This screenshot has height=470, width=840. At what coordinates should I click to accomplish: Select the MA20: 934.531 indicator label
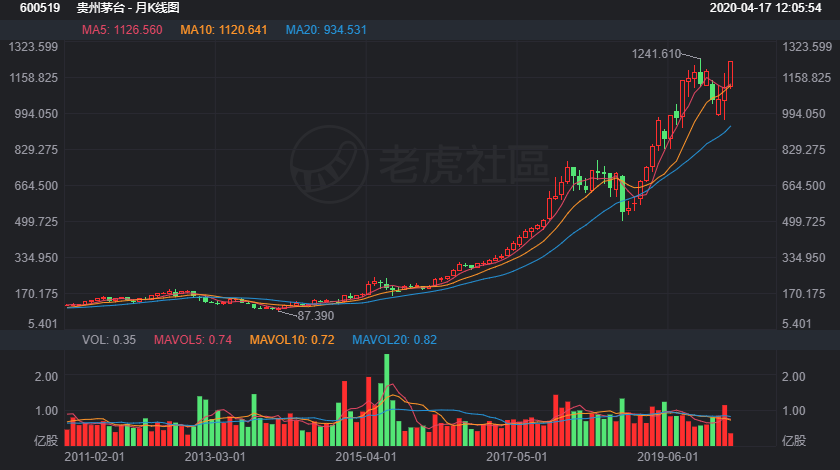tap(326, 30)
